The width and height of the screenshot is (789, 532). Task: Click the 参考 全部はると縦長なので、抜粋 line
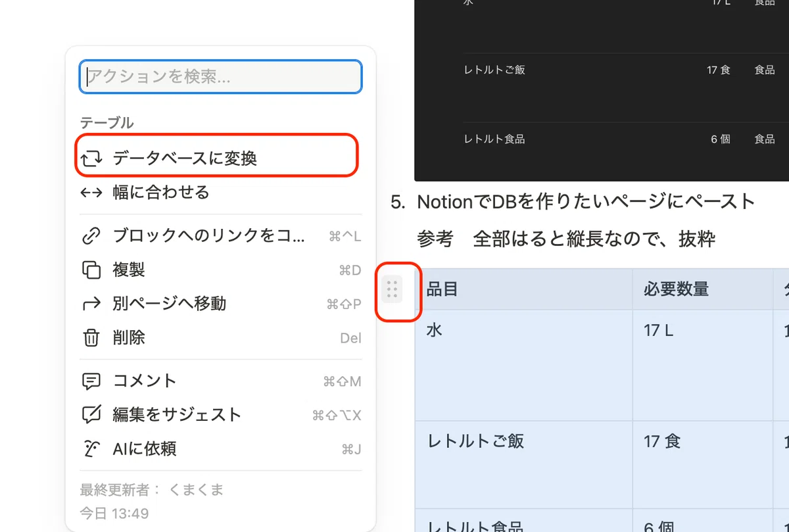(566, 239)
